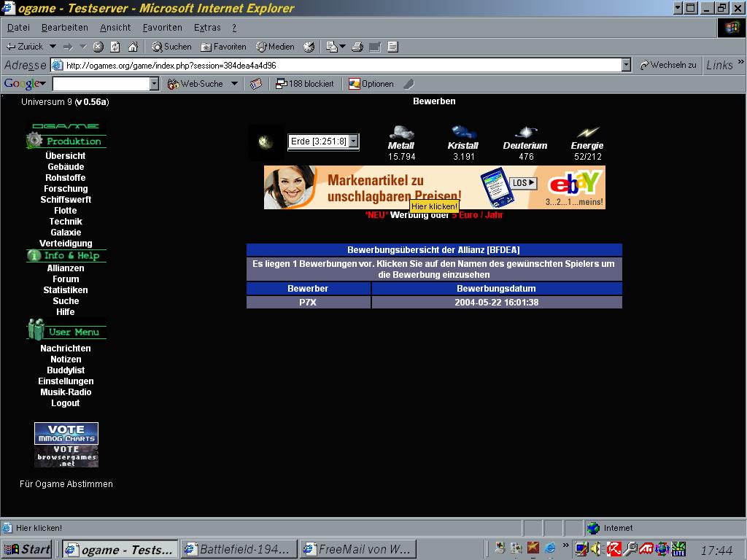
Task: Open the Extras menu
Action: coord(207,28)
